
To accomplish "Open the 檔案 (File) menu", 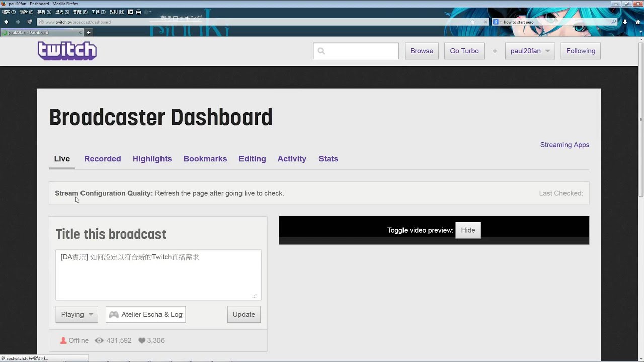I will [x=9, y=12].
